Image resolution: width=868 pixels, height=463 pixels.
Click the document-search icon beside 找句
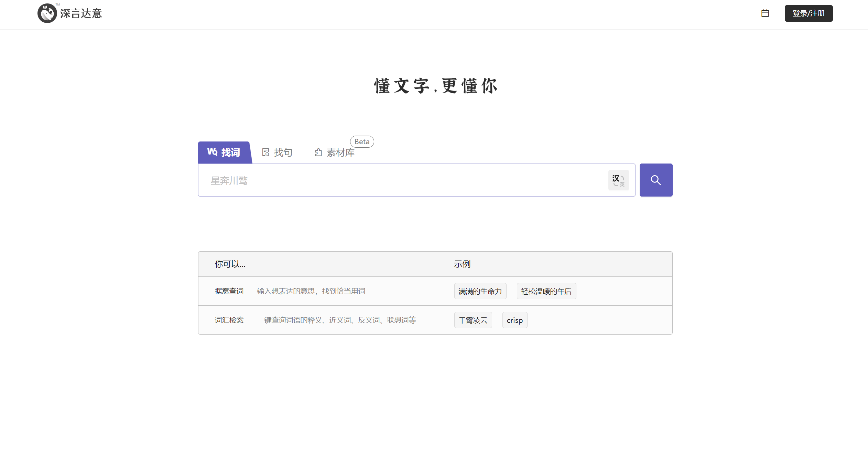click(x=265, y=152)
